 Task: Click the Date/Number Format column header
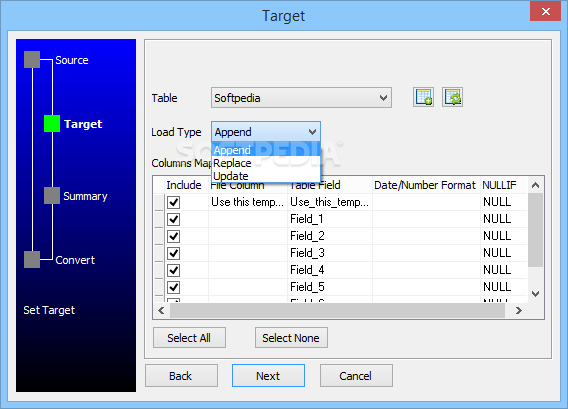[426, 185]
